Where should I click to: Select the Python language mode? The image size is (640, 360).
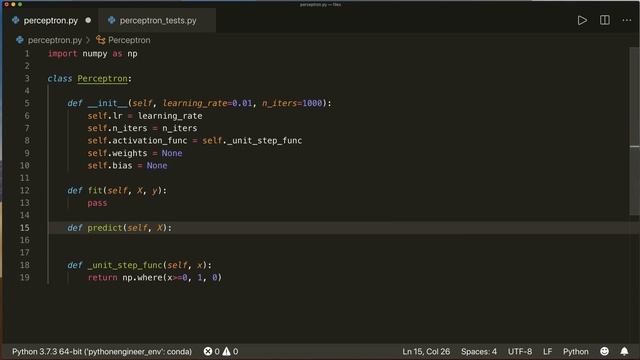[576, 351]
